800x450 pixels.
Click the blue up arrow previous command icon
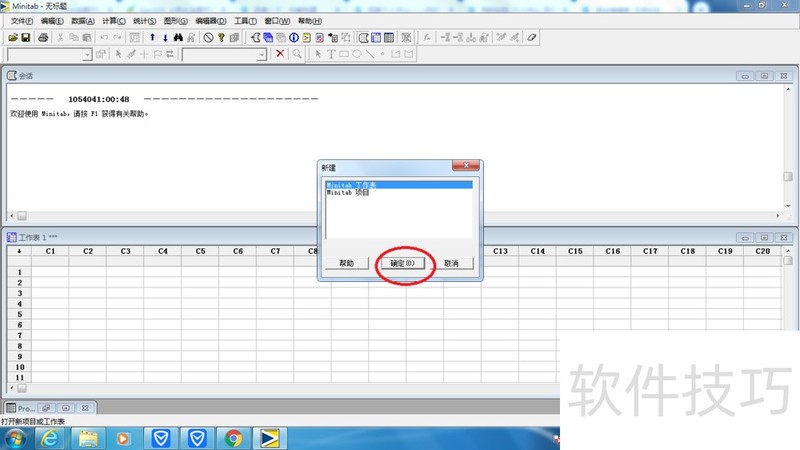point(152,37)
